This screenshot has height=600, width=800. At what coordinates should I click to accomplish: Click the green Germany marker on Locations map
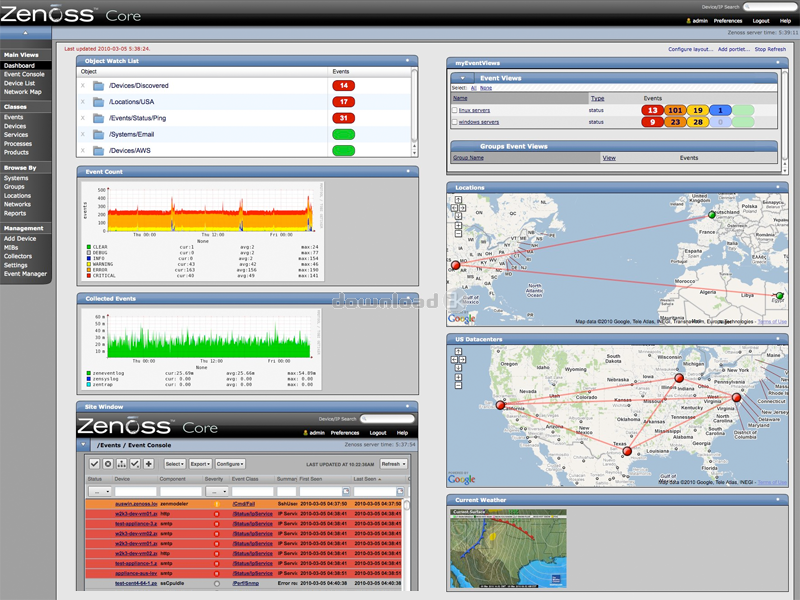[x=712, y=215]
